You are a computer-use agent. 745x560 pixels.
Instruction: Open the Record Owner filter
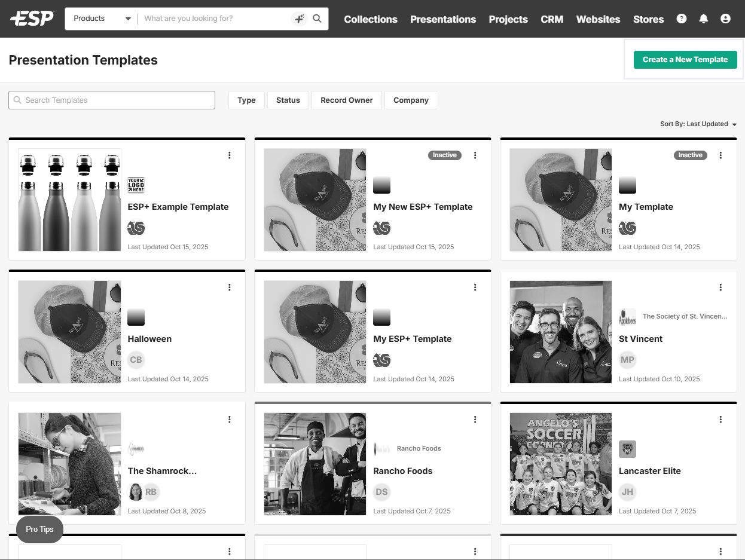click(x=346, y=100)
